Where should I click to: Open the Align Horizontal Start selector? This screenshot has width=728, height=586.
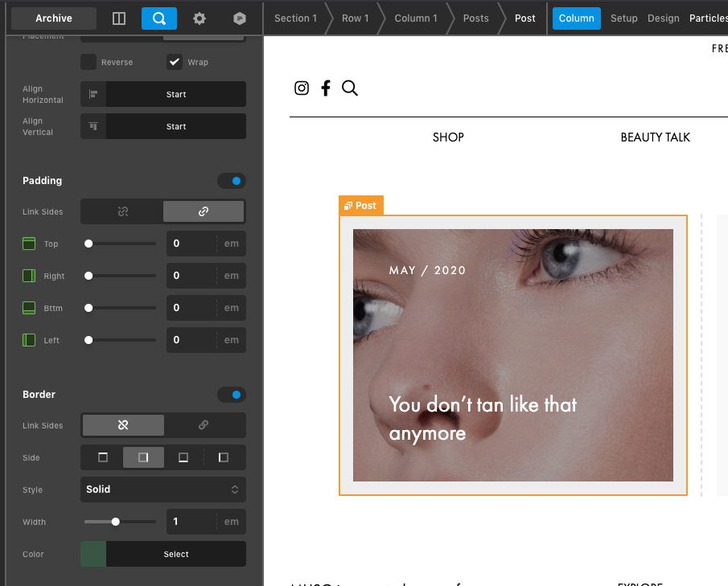pyautogui.click(x=175, y=94)
